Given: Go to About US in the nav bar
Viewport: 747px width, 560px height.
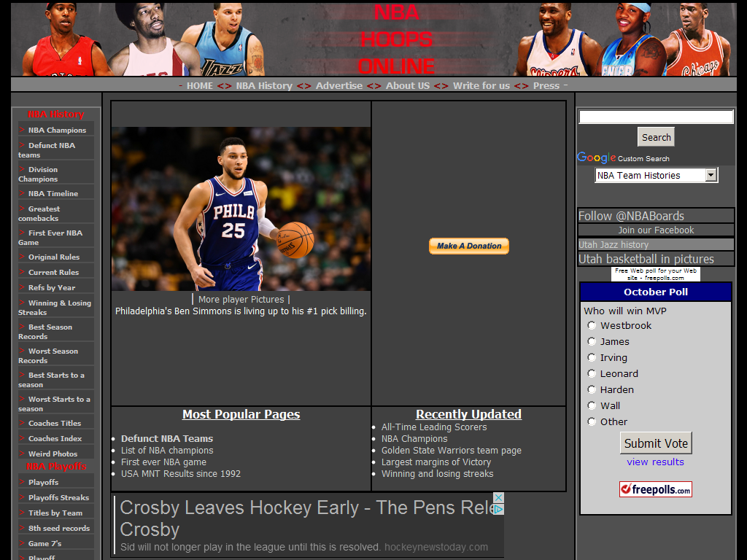Looking at the screenshot, I should tap(407, 85).
